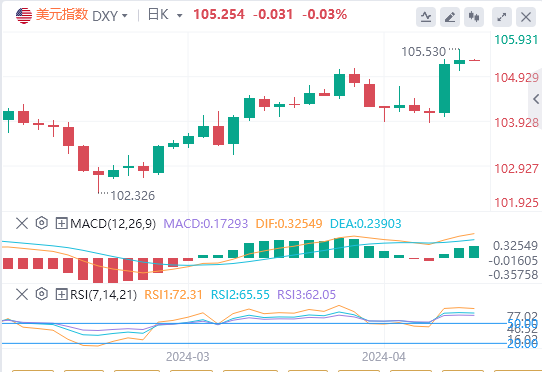Click the MACD:0.17293 value

[206, 224]
